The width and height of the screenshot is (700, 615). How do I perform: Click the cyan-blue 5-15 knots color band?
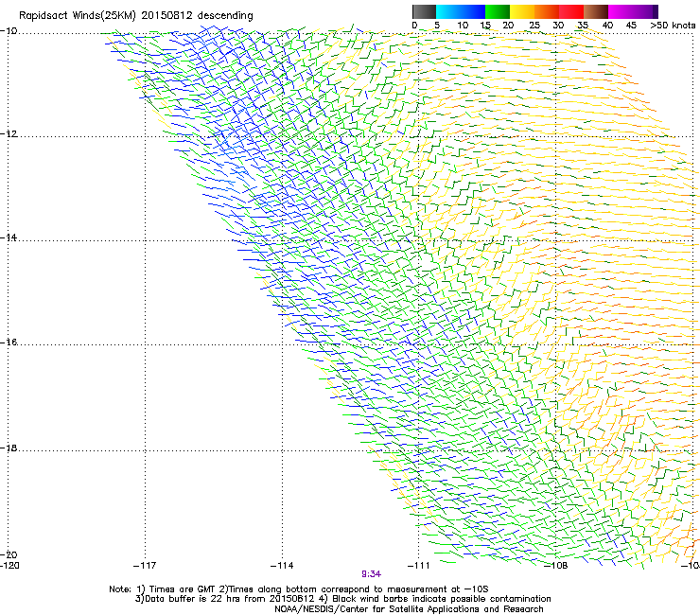pos(461,11)
